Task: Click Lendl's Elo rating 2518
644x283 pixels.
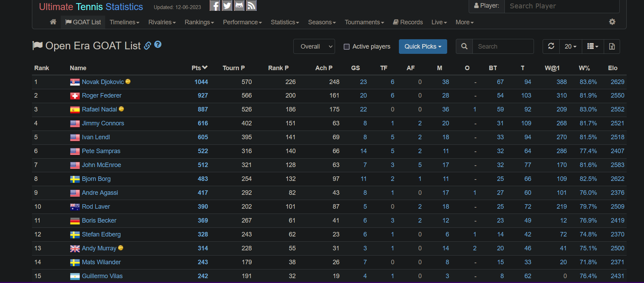Action: tap(618, 137)
